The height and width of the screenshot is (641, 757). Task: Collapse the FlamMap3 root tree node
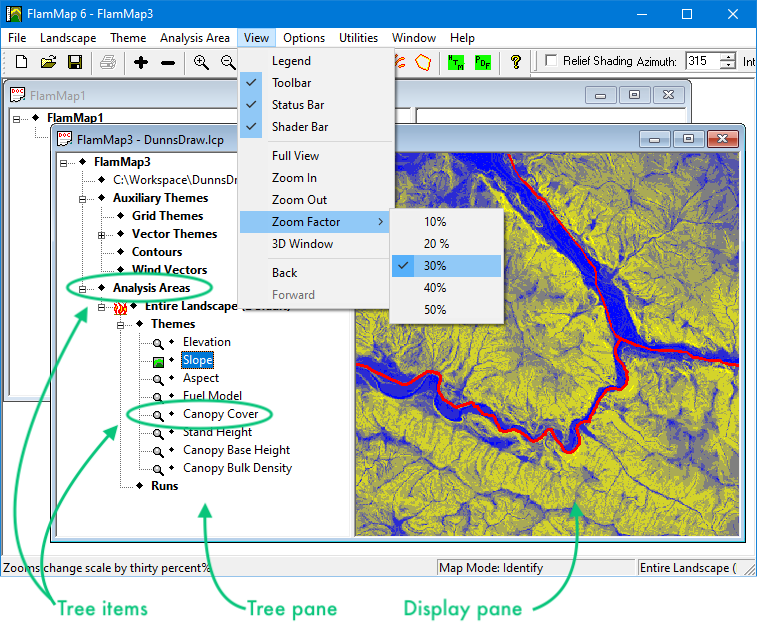point(63,163)
